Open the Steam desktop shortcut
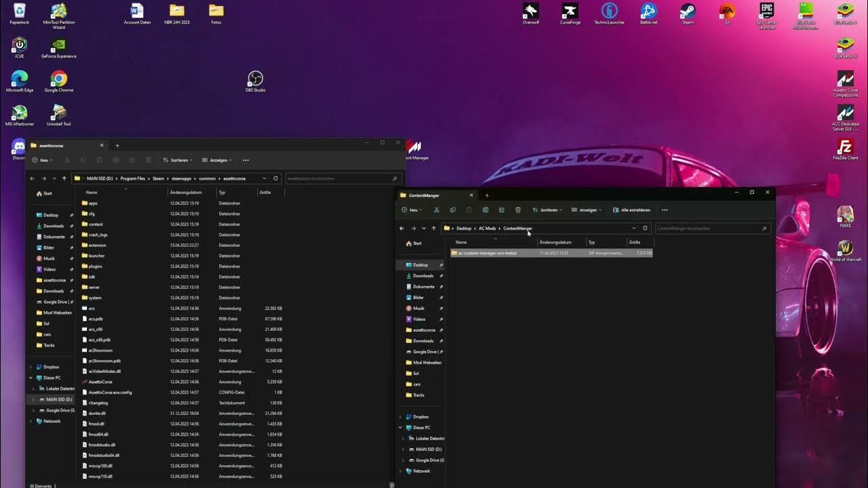 [688, 14]
